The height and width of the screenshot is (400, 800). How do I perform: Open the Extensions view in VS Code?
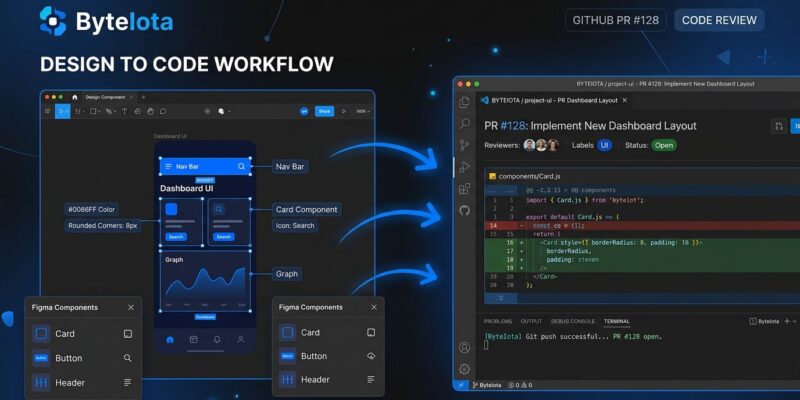coord(464,189)
